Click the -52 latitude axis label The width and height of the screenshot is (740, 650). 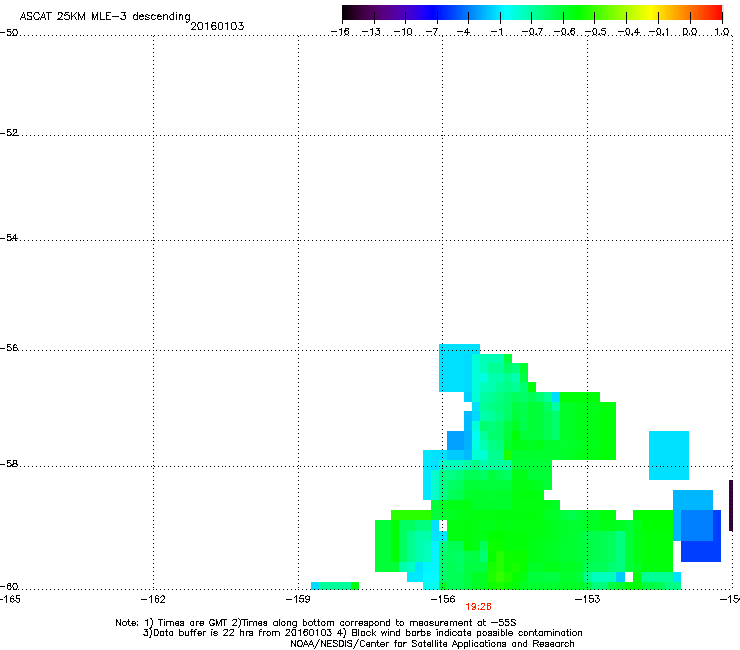9,133
